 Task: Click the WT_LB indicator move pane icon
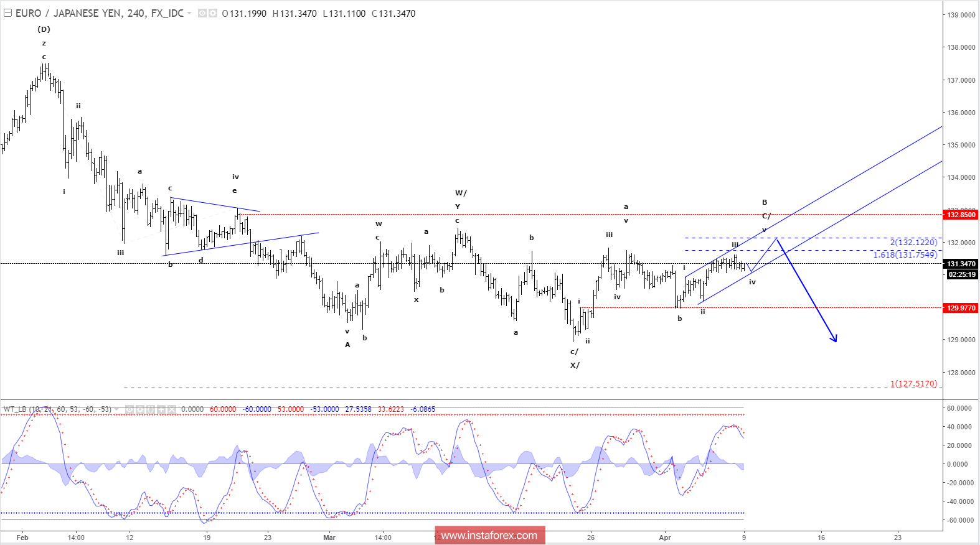coord(161,409)
